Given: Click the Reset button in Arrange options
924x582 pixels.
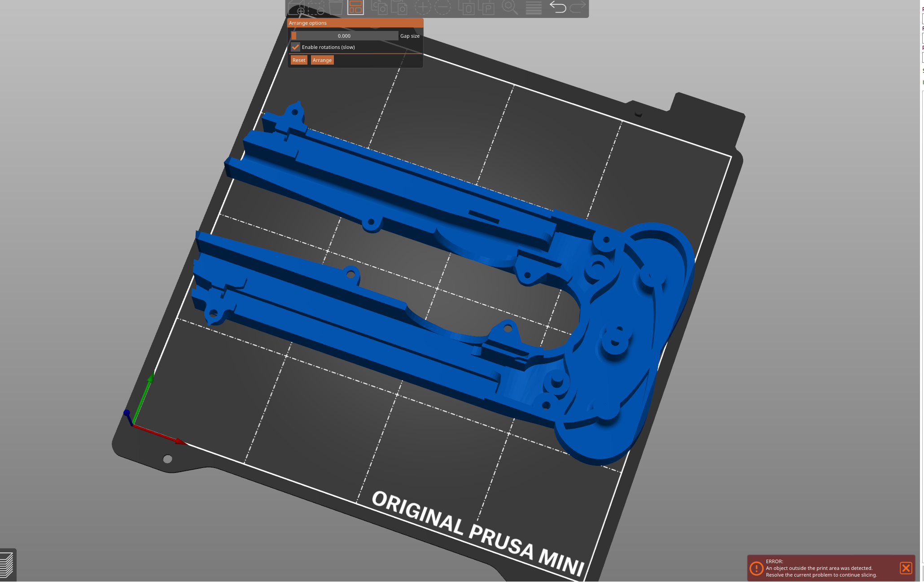Looking at the screenshot, I should (x=299, y=60).
